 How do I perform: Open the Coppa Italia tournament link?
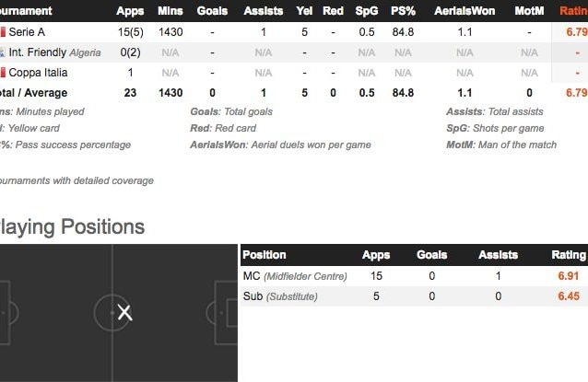point(38,73)
